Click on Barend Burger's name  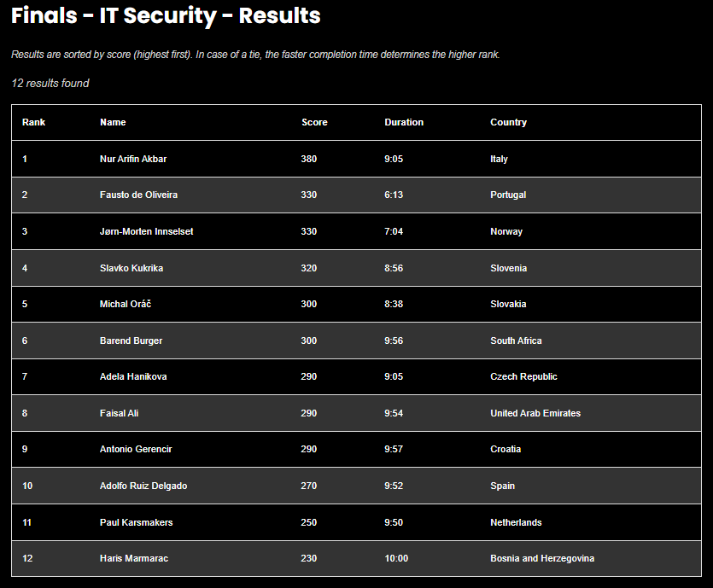click(x=131, y=341)
